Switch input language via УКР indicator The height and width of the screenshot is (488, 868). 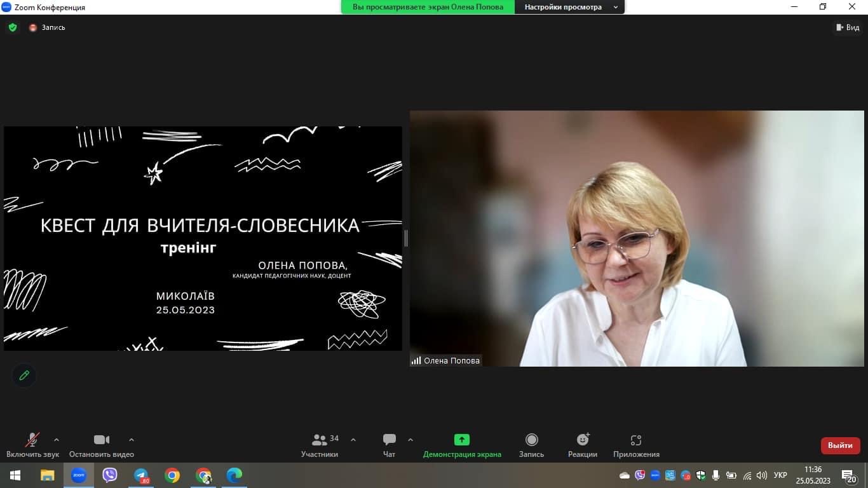(x=780, y=475)
